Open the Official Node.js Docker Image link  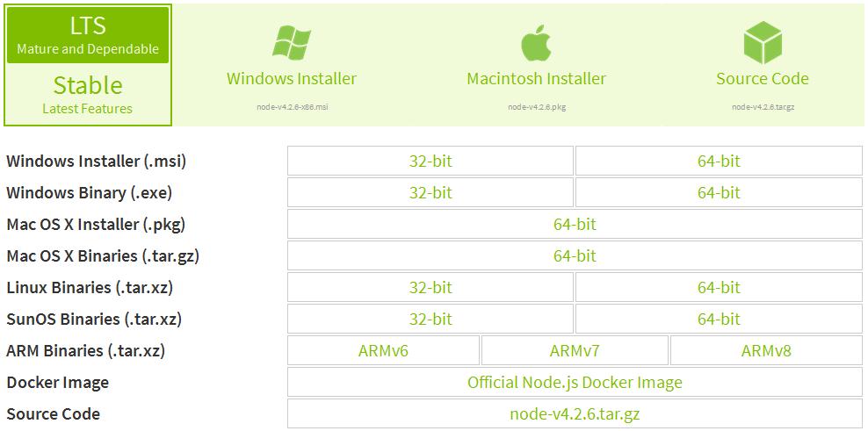coord(575,383)
